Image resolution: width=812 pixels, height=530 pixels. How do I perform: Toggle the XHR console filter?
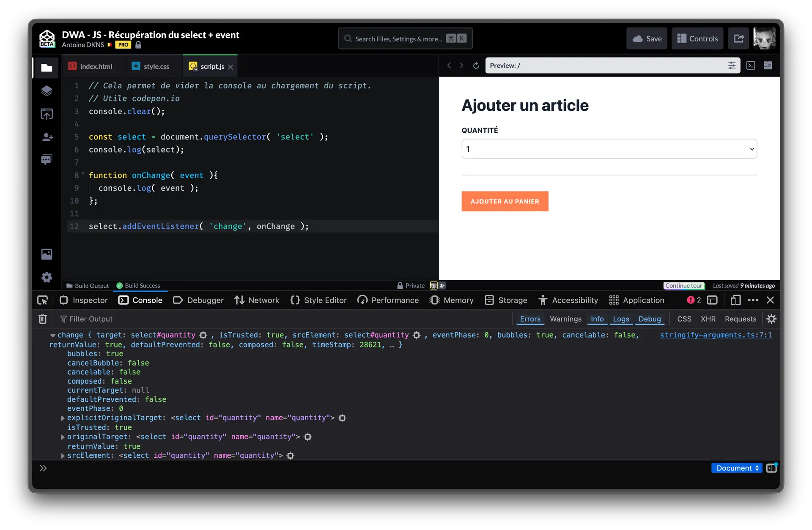(708, 319)
